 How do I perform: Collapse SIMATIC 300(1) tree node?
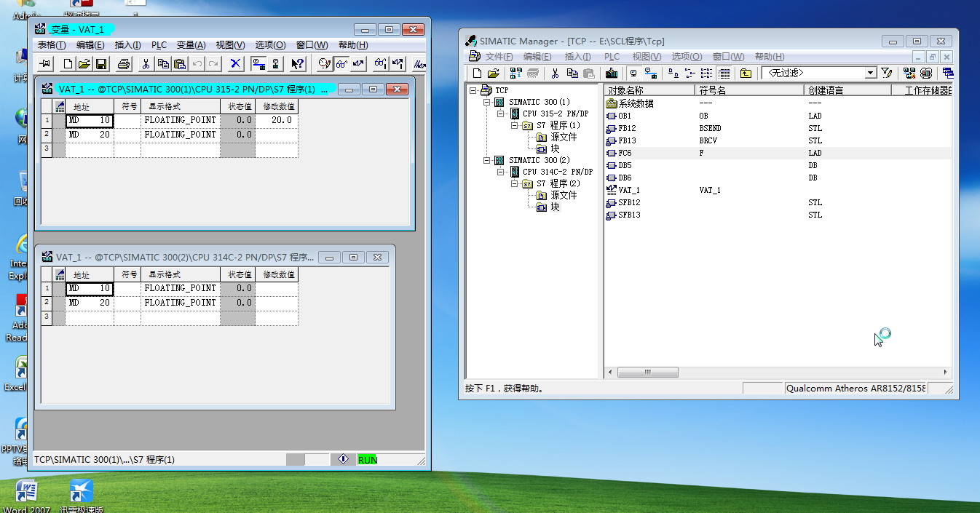coord(487,102)
